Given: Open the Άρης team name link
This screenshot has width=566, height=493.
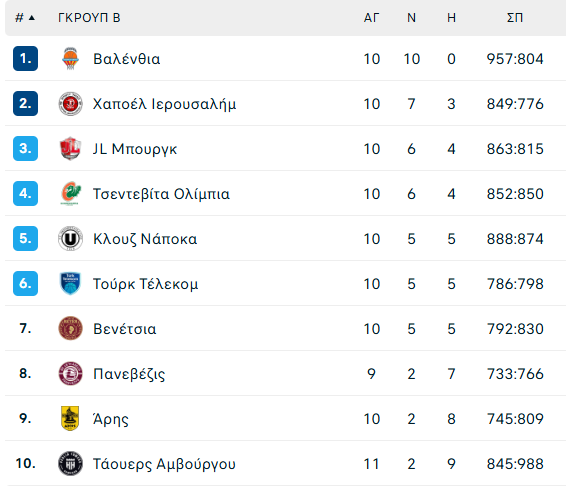Looking at the screenshot, I should click(x=111, y=419).
